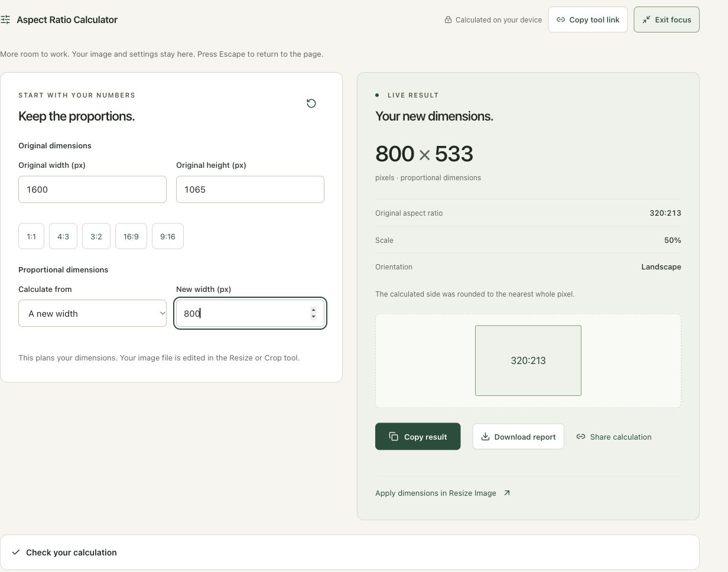Click the Aspect Ratio Calculator title

67,19
